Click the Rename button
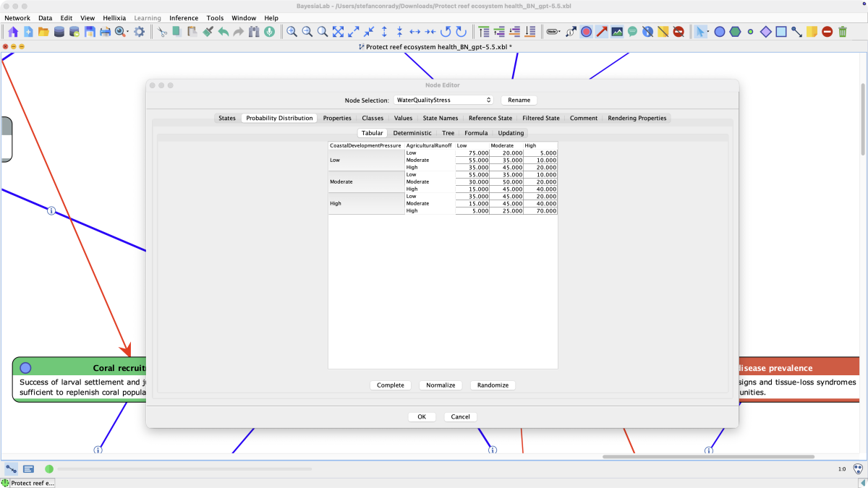 pyautogui.click(x=519, y=100)
